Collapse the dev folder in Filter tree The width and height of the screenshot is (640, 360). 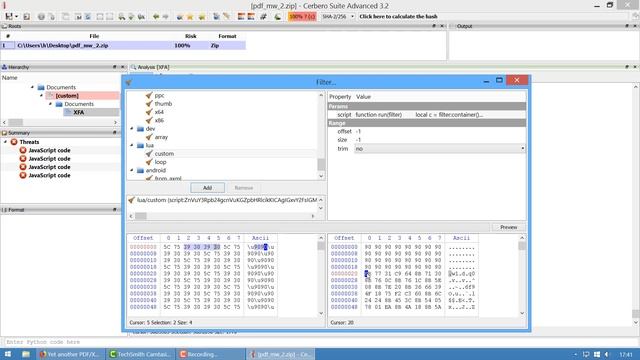(132, 129)
